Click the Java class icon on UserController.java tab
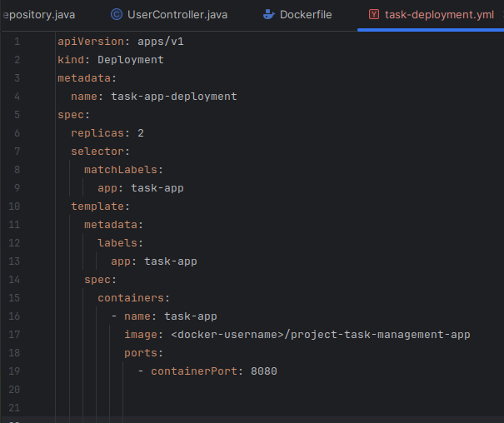This screenshot has width=504, height=423. point(116,14)
